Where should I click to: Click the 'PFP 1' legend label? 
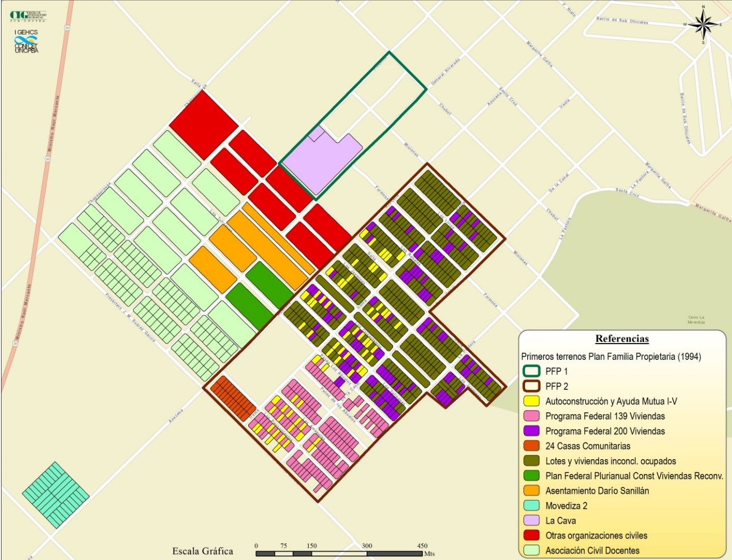click(557, 371)
